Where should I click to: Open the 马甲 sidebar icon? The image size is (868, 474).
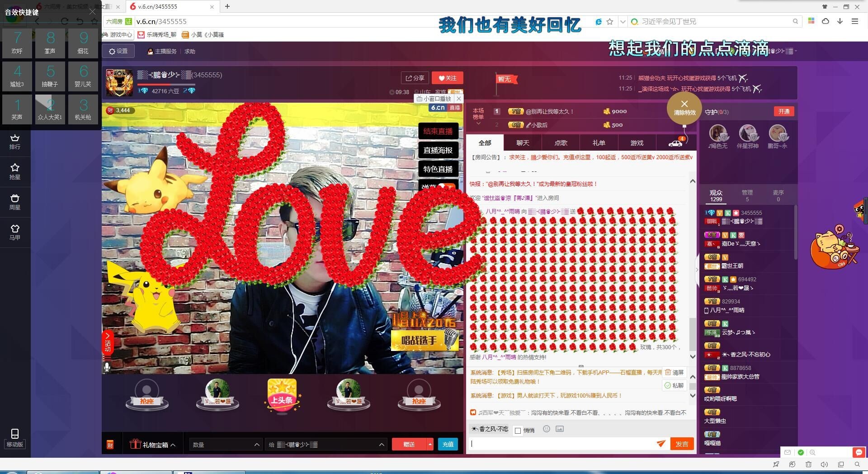[15, 232]
